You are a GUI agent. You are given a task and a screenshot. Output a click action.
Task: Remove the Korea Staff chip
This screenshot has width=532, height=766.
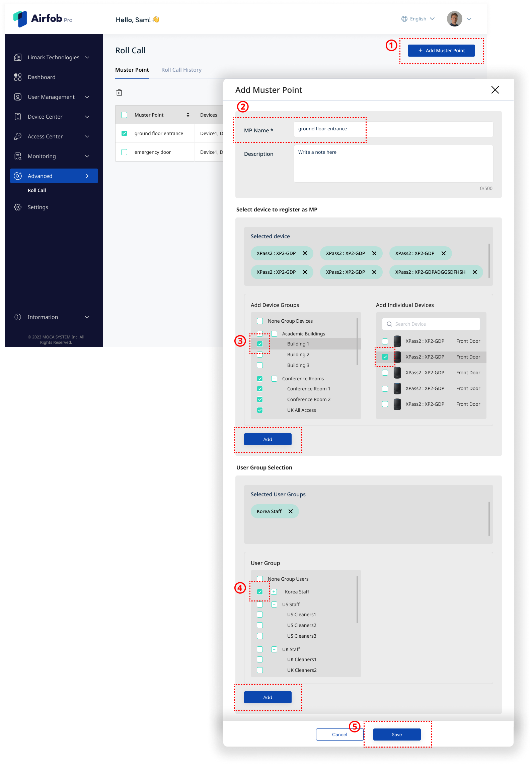[290, 511]
